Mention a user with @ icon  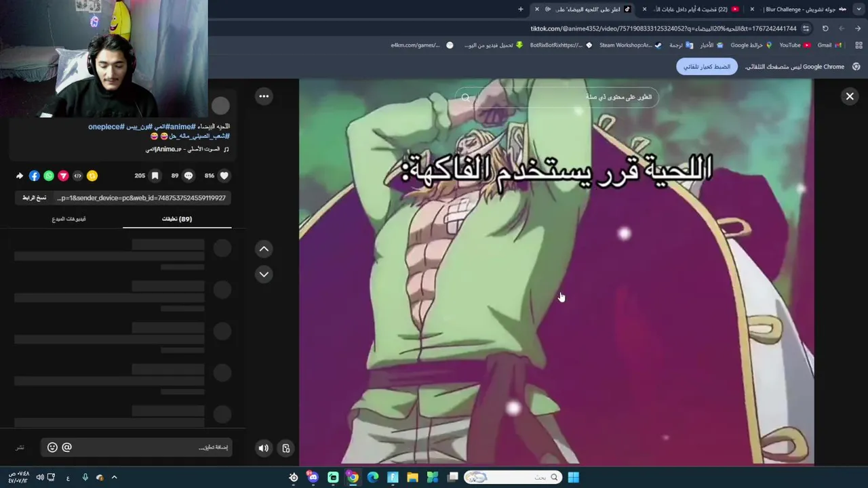tap(66, 447)
